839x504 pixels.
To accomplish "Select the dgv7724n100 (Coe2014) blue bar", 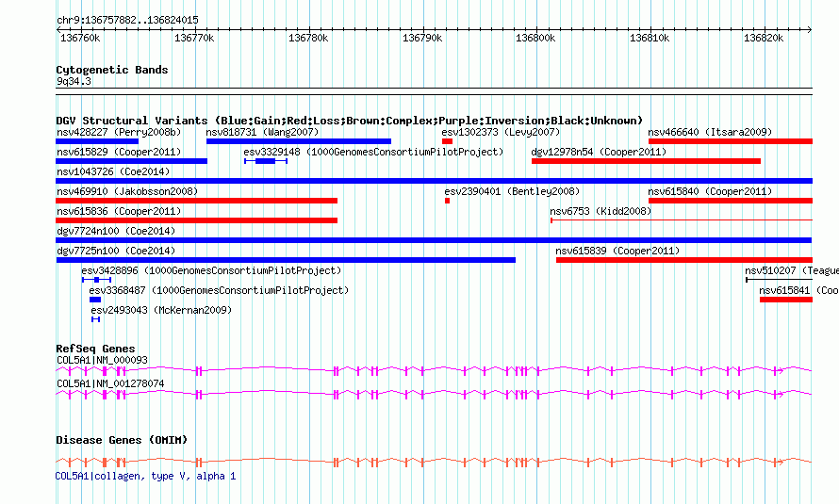I will point(434,240).
